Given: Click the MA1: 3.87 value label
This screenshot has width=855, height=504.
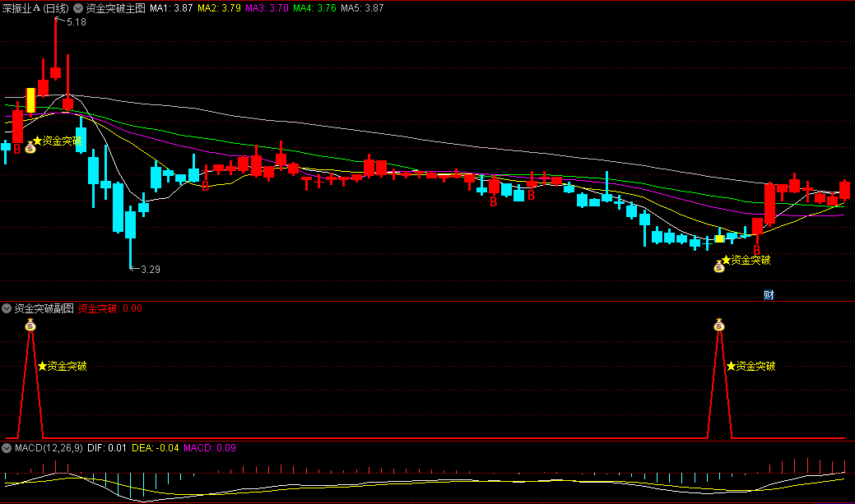Looking at the screenshot, I should [171, 8].
